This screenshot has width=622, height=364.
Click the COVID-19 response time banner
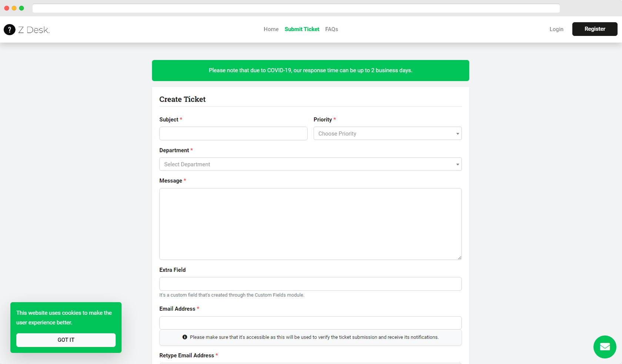pyautogui.click(x=310, y=70)
